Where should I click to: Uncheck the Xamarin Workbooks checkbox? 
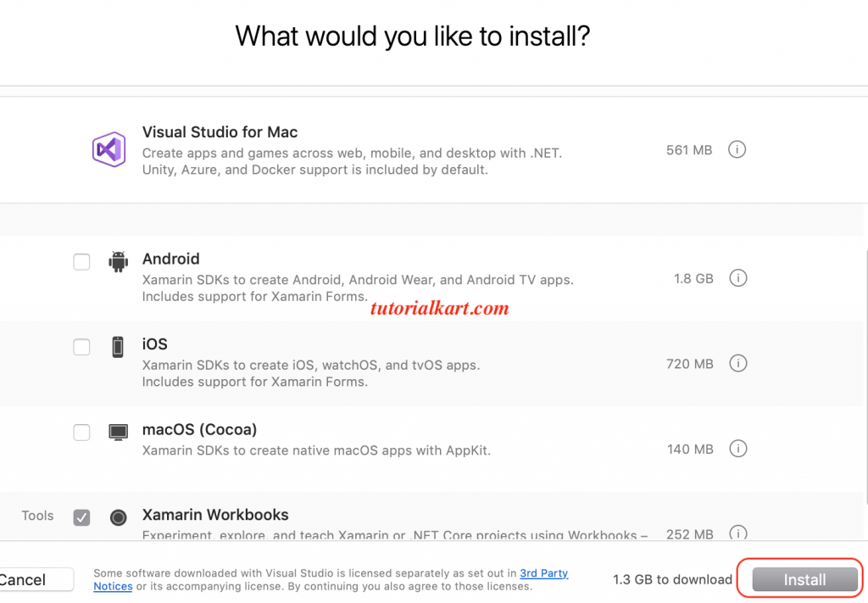(x=81, y=516)
